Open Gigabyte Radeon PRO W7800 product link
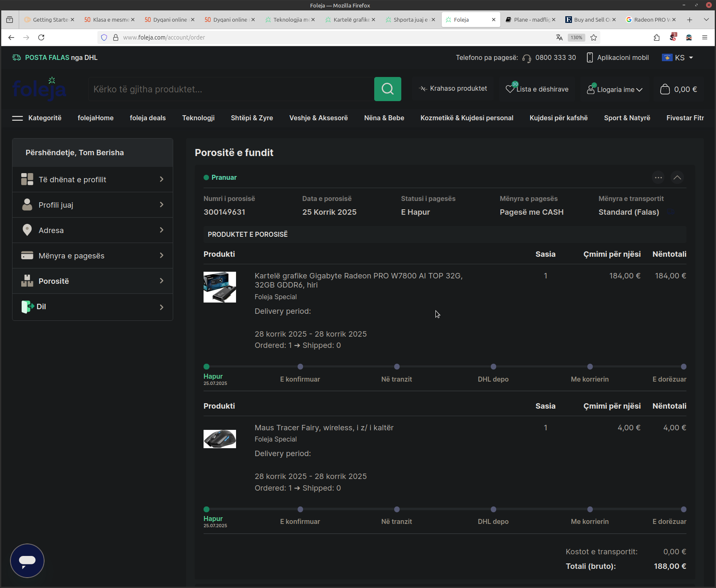 coord(358,280)
